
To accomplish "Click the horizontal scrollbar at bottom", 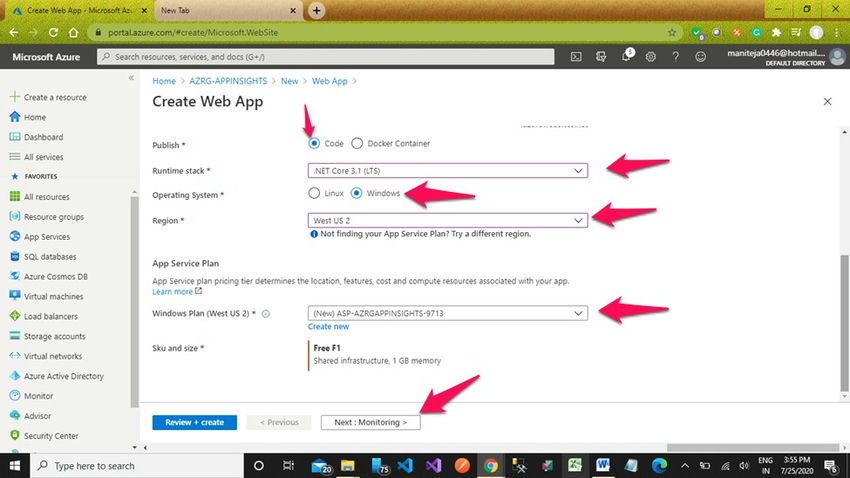I will [x=753, y=448].
